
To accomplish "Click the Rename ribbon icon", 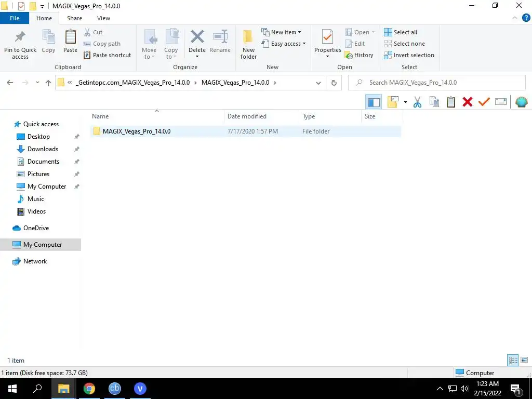I will tap(220, 37).
